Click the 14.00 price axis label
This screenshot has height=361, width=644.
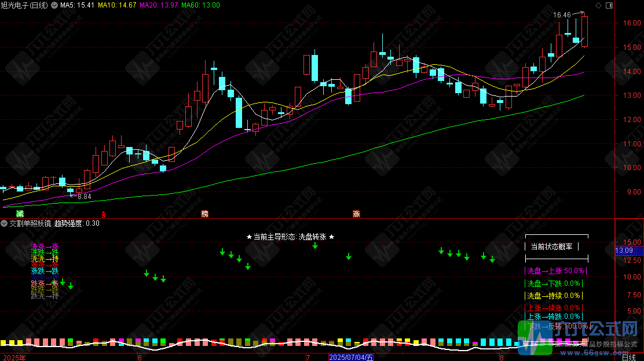tap(631, 71)
